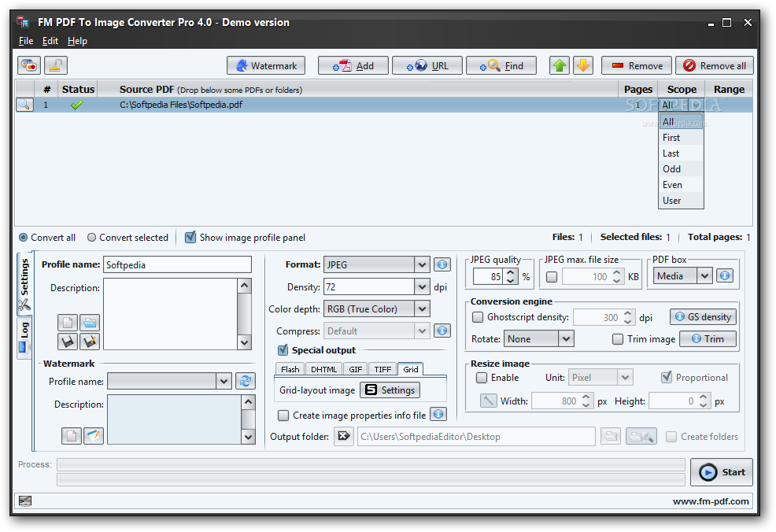
Task: Open the www.fm-pdf.com link
Action: [x=711, y=501]
